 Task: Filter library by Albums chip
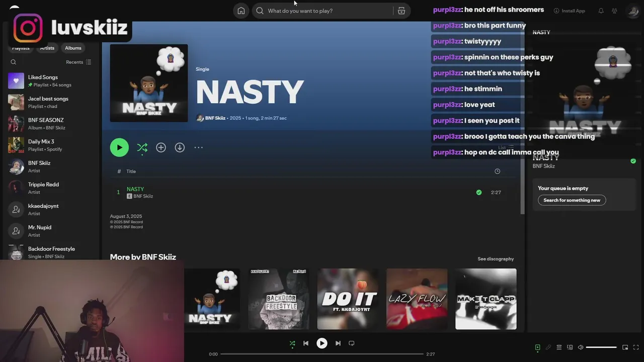pyautogui.click(x=73, y=48)
